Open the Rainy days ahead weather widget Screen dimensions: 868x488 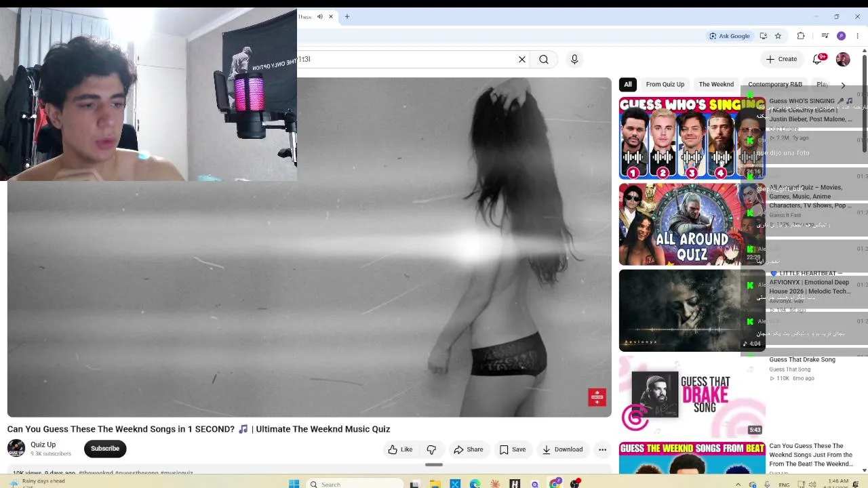[38, 483]
